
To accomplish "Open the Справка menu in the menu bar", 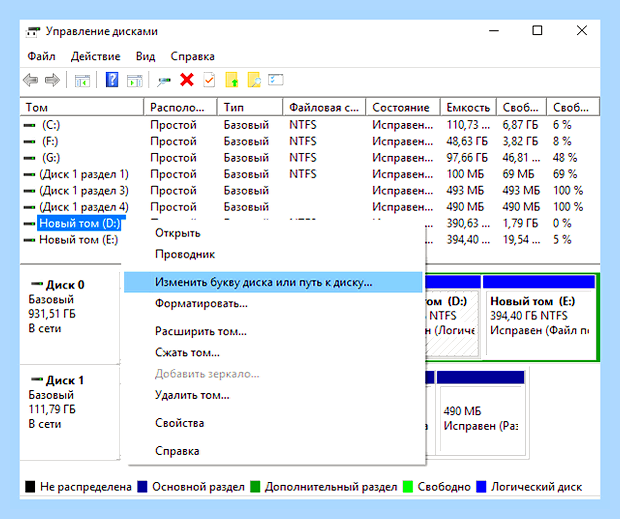I will point(193,57).
